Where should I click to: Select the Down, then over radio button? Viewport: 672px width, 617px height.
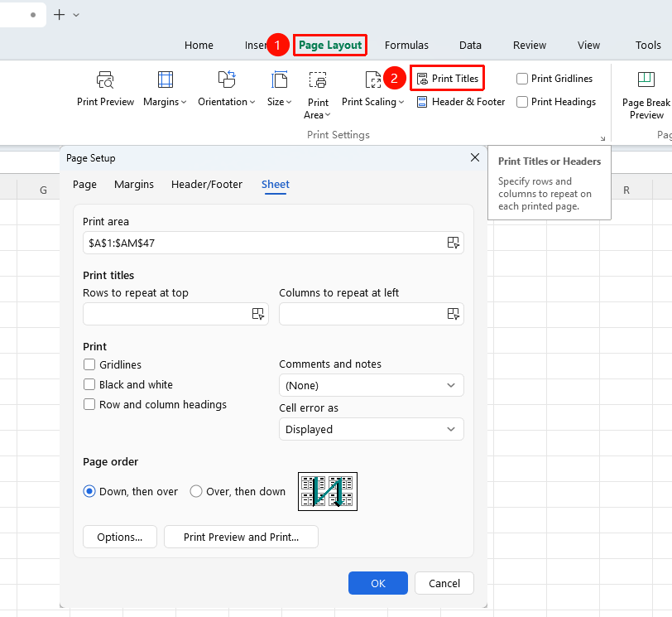pos(89,491)
